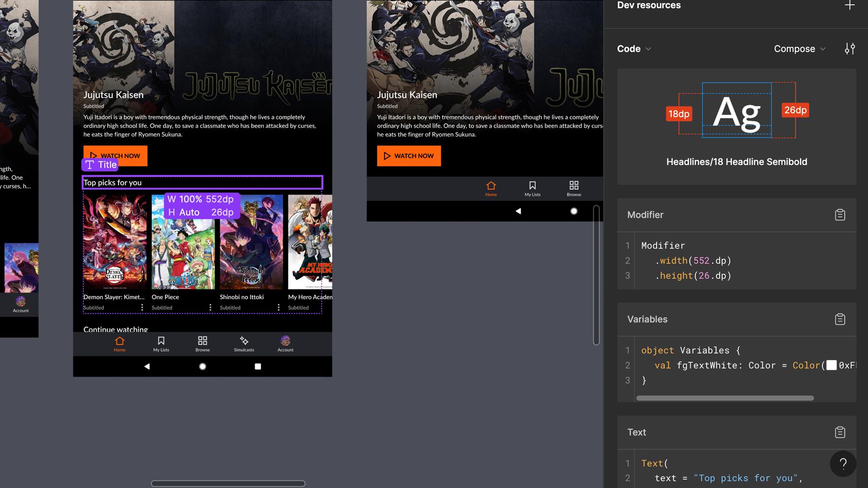Viewport: 868px width, 488px height.
Task: Select the fgTextWhite color swatch
Action: pos(831,365)
